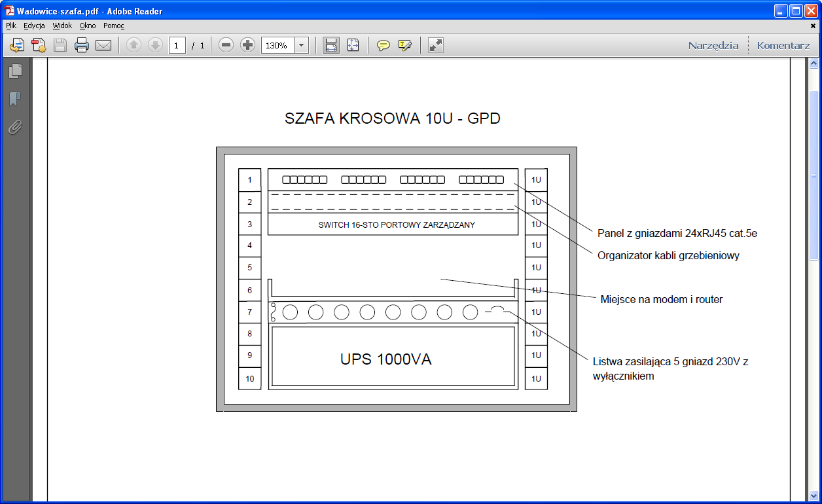Click the UPS 1000VA text
Image resolution: width=822 pixels, height=504 pixels.
coord(386,359)
